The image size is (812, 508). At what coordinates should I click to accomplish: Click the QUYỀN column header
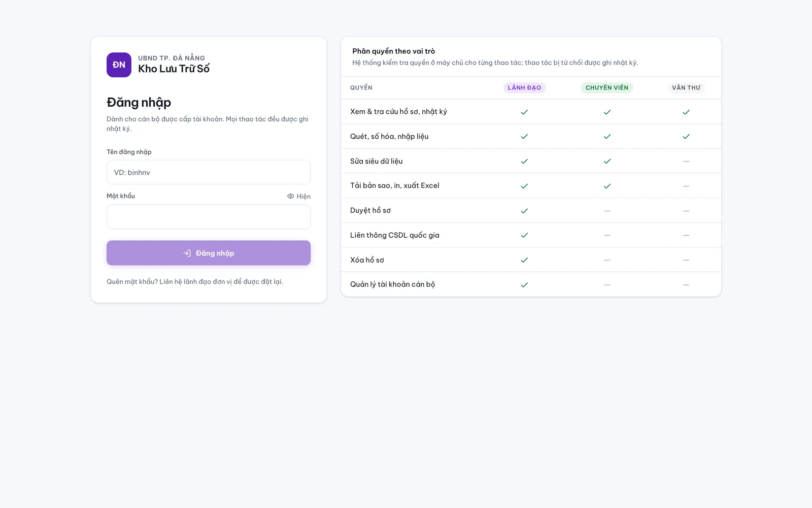(361, 88)
